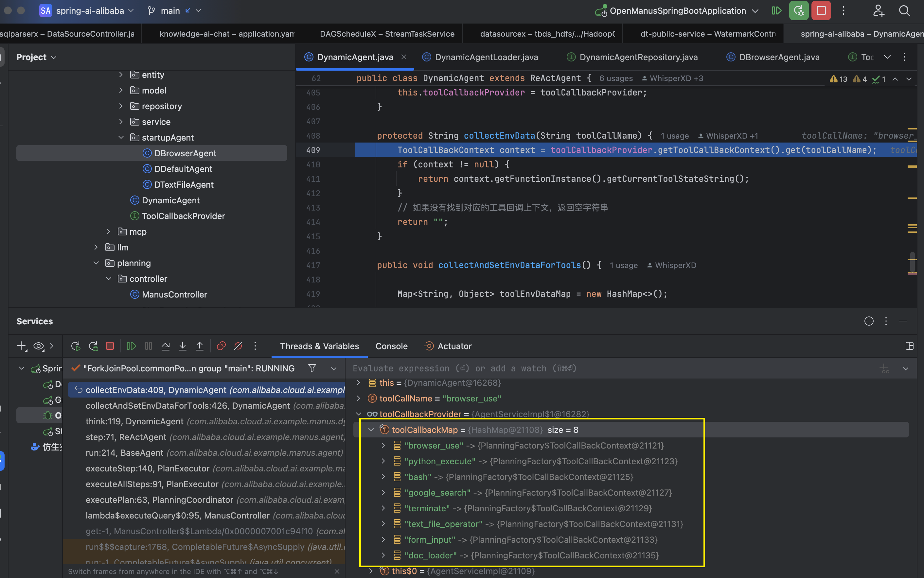Switch to DynamicAgentLoader.java editor tab

[x=480, y=57]
